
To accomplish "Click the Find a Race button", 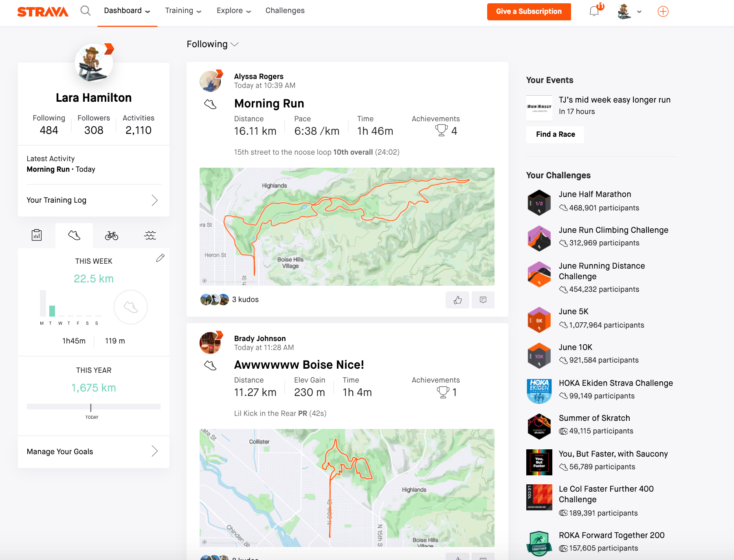I will click(x=555, y=134).
